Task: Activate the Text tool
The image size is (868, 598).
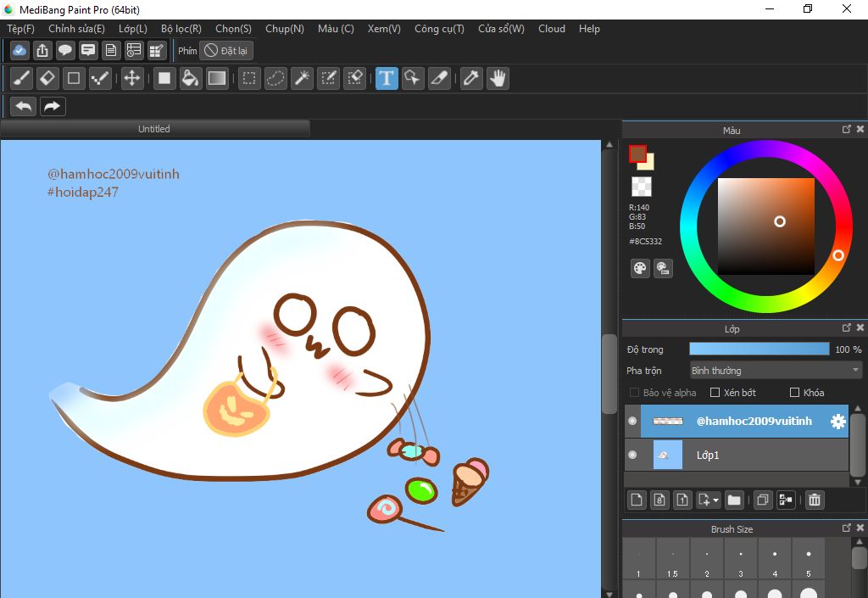Action: coord(387,78)
